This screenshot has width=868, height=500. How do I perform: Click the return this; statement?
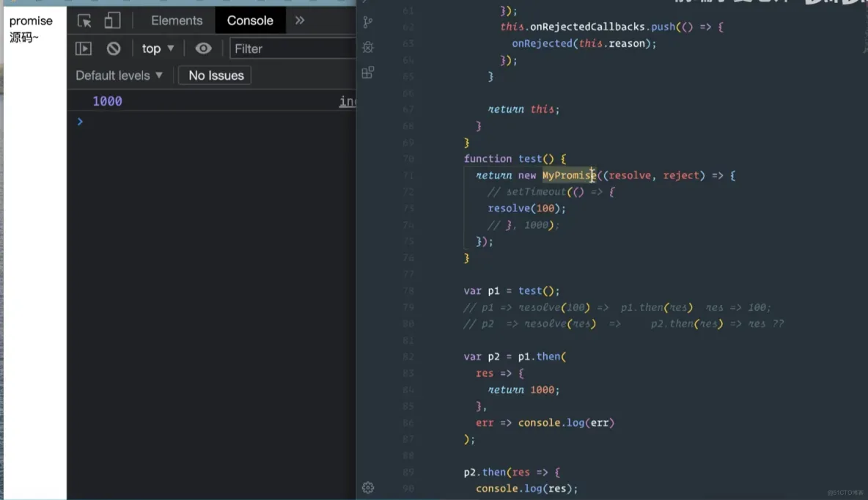[x=523, y=109]
